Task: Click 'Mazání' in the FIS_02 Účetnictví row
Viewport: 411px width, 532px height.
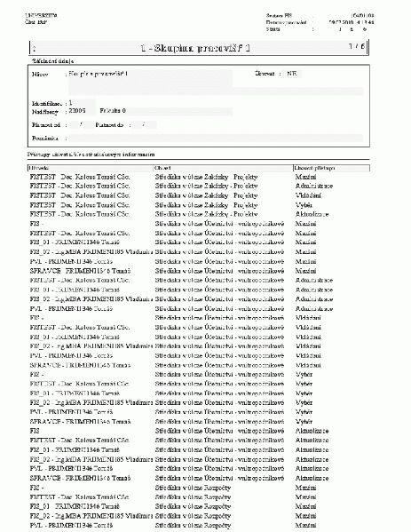Action: [x=305, y=251]
